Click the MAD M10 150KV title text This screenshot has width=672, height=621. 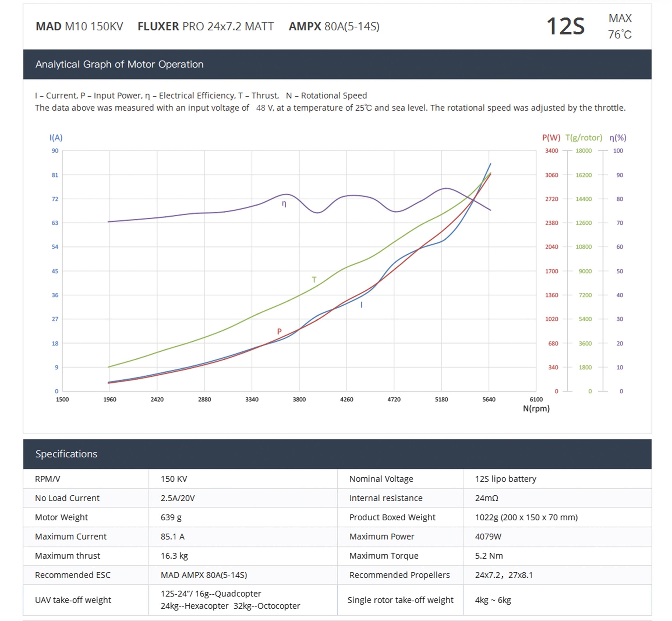tap(79, 26)
